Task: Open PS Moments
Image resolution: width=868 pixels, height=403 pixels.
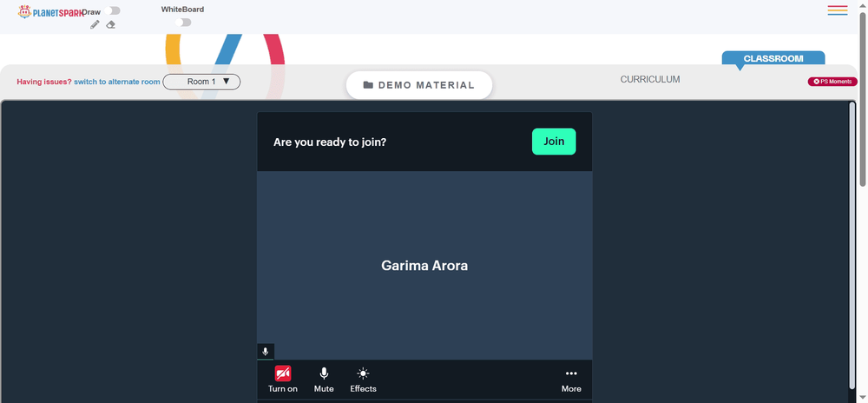Action: pyautogui.click(x=832, y=82)
